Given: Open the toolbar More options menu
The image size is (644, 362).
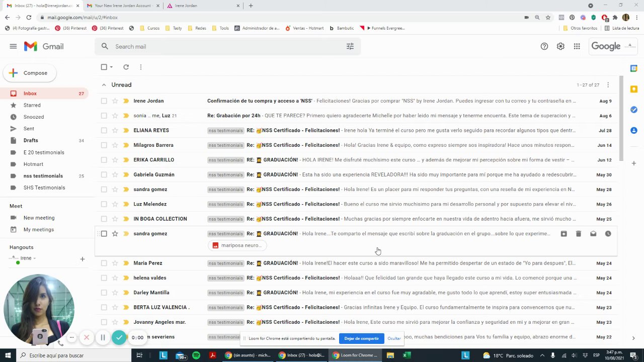Looking at the screenshot, I should pyautogui.click(x=141, y=67).
